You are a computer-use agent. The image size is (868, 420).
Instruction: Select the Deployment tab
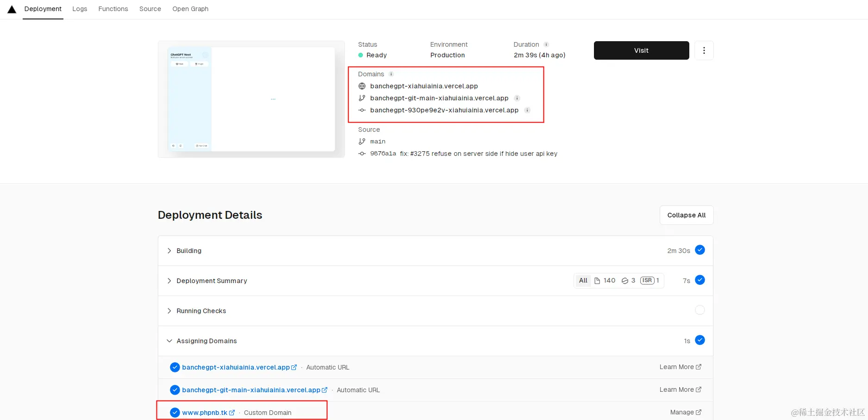[43, 9]
